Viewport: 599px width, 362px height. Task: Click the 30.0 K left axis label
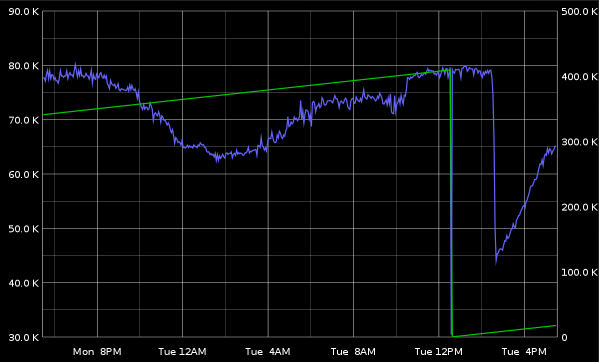[23, 338]
